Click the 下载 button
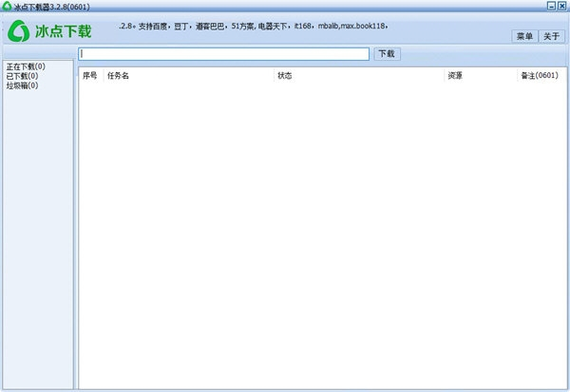Viewport: 570px width, 392px height. pyautogui.click(x=387, y=54)
